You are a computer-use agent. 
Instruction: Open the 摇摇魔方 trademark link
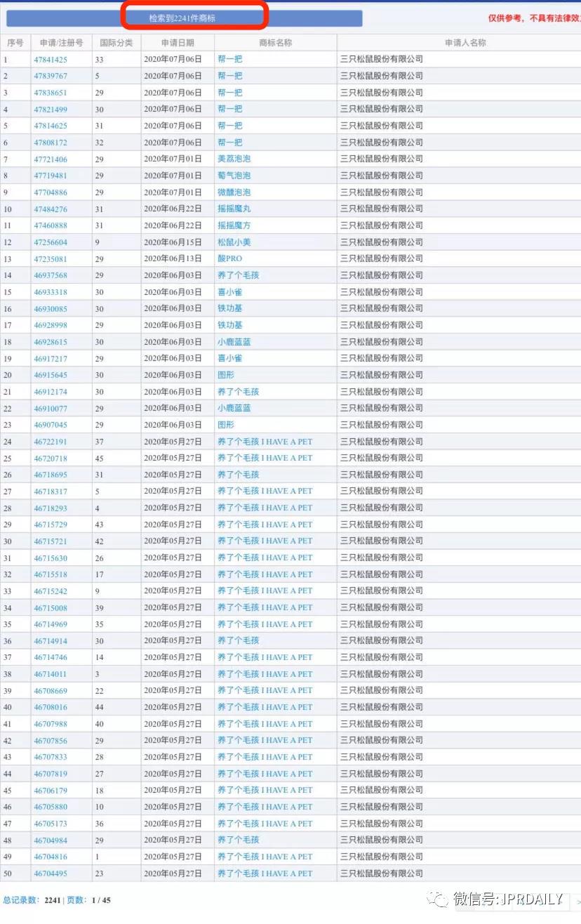[x=234, y=225]
